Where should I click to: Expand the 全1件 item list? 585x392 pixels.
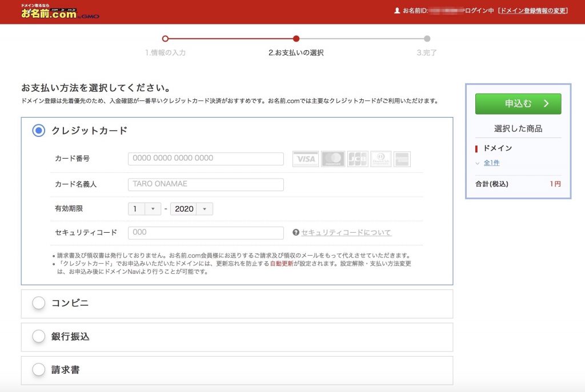click(x=491, y=163)
